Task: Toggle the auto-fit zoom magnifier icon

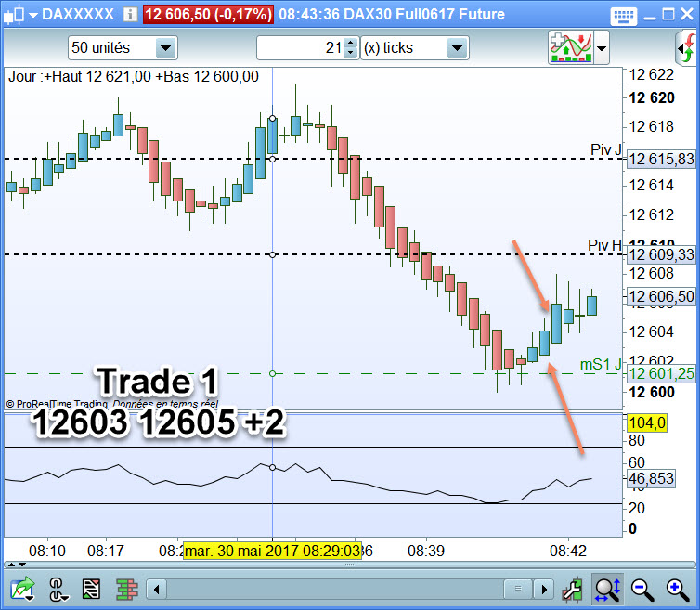Action: tap(607, 589)
